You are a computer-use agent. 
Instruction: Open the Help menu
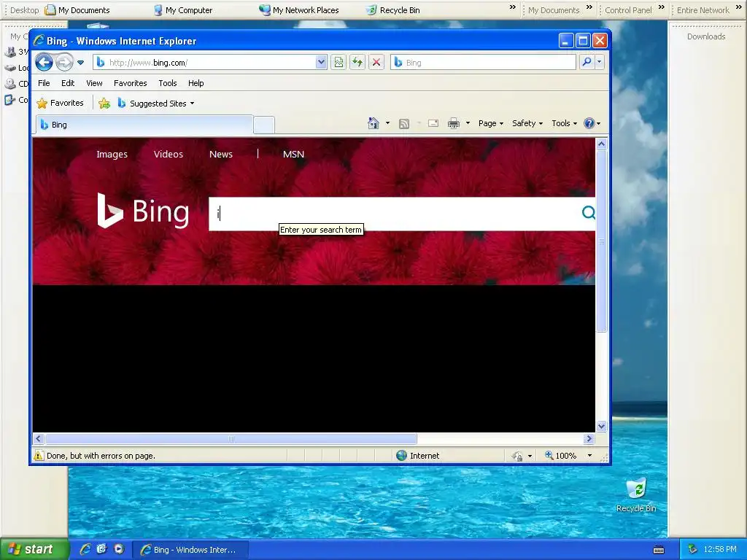[196, 83]
